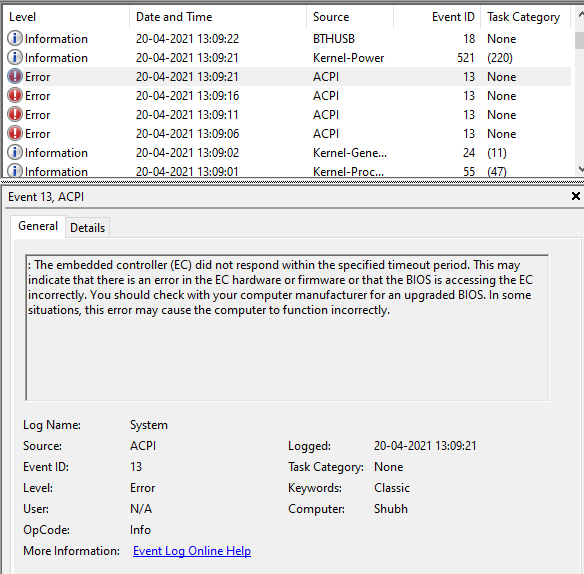Click the Keywords value Classic

392,488
